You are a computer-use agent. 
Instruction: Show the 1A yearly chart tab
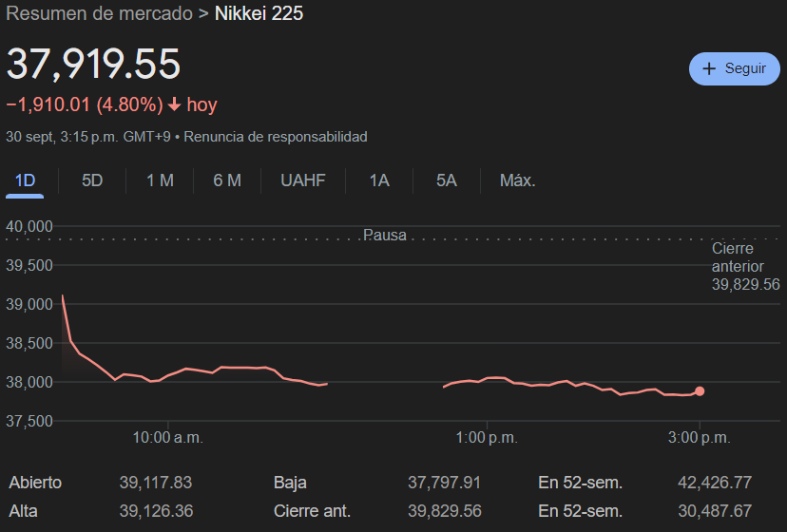(x=379, y=180)
